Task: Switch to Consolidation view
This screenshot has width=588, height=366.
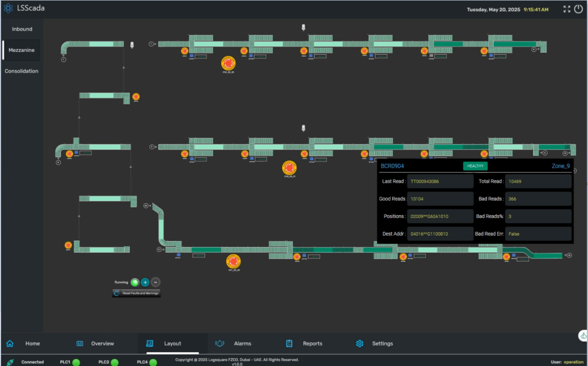Action: point(21,71)
